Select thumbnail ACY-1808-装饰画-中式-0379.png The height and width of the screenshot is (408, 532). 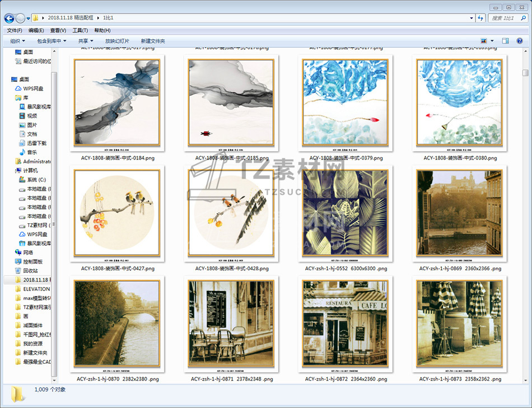pos(345,103)
